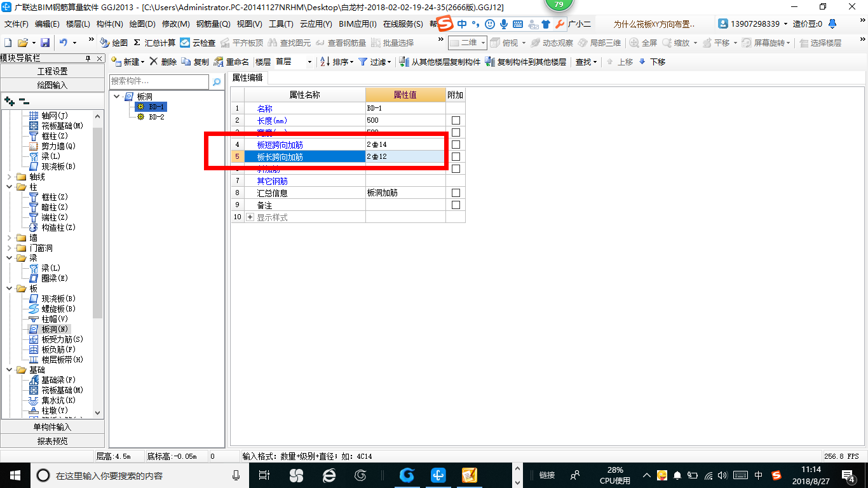Toggle 板长跨向加筋 附加 checkbox

click(x=456, y=156)
